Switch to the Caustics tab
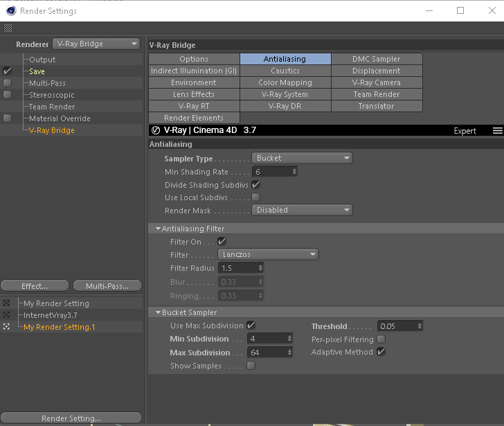The image size is (504, 426). click(285, 71)
